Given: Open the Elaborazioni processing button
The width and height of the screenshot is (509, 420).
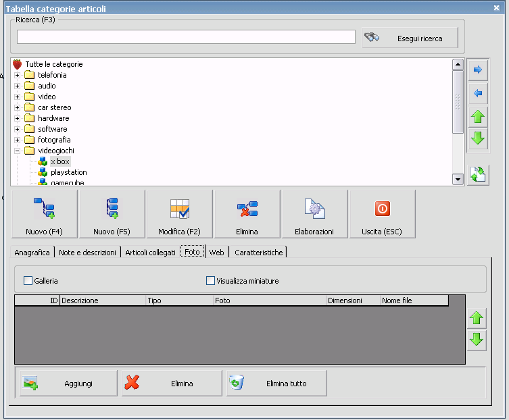Looking at the screenshot, I should pos(314,214).
